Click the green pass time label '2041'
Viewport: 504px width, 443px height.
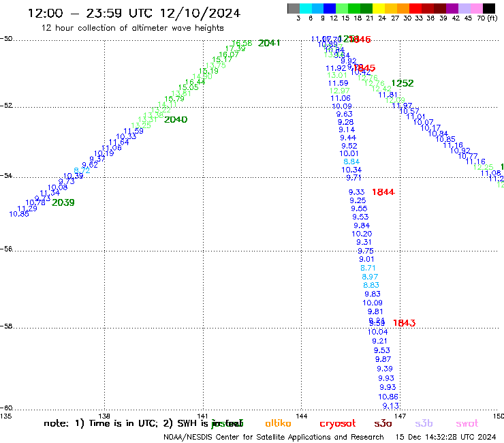(x=269, y=43)
